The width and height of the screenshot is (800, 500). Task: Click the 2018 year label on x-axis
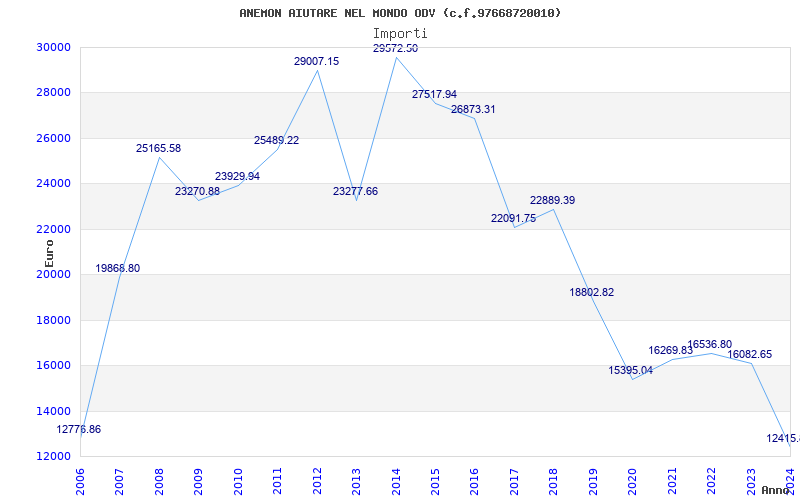click(x=554, y=481)
